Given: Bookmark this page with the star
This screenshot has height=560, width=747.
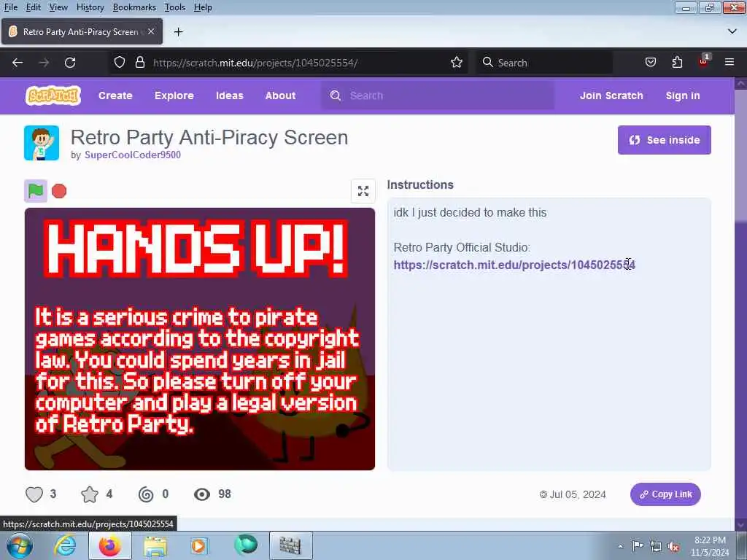Looking at the screenshot, I should click(457, 63).
